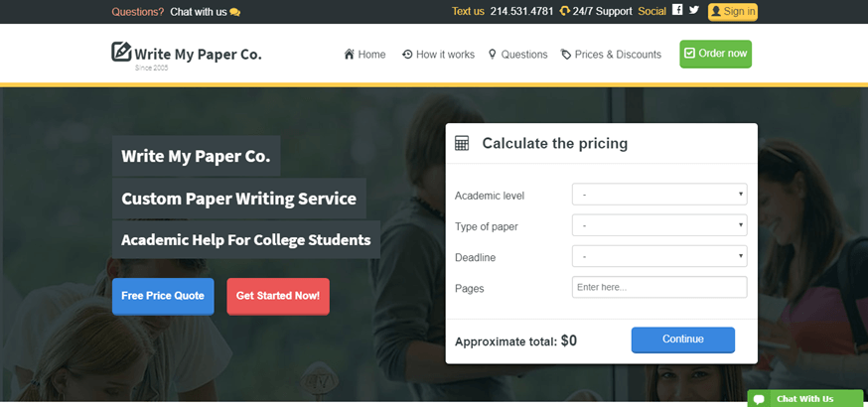Screen dimensions: 868x407
Task: Click the pencil logo icon of Write My Paper Co.
Action: coord(121,52)
